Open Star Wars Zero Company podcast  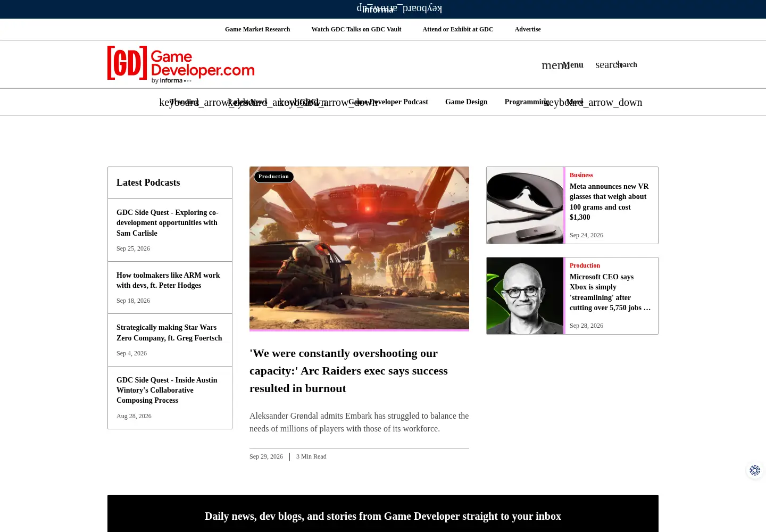pos(169,332)
